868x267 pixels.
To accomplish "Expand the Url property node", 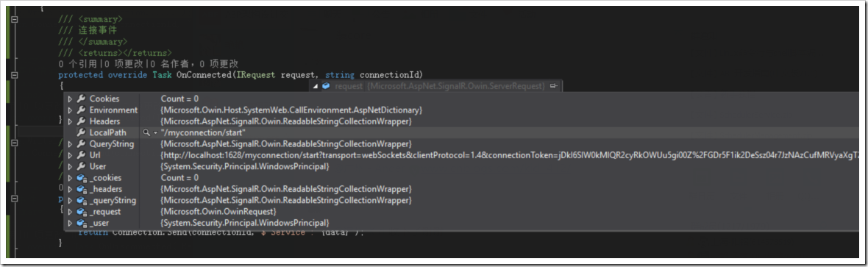I will (x=70, y=155).
